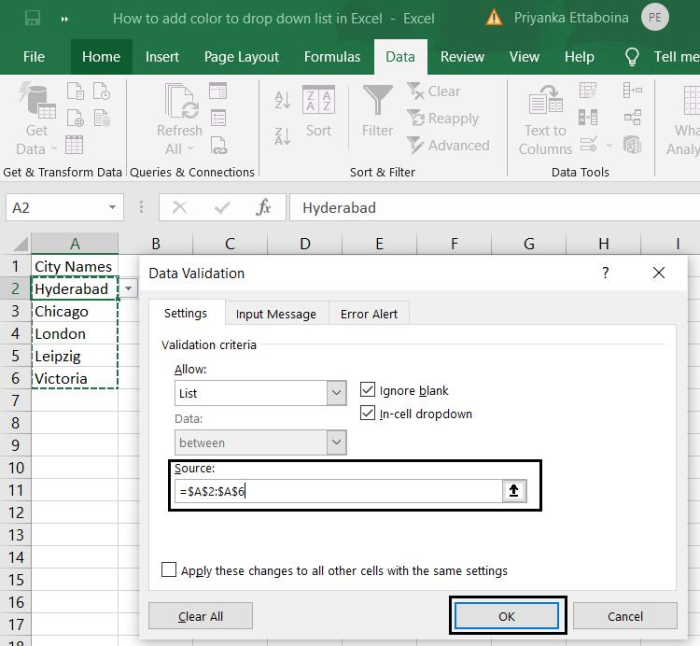Open the Error Alert tab
The height and width of the screenshot is (646, 700).
tap(369, 314)
